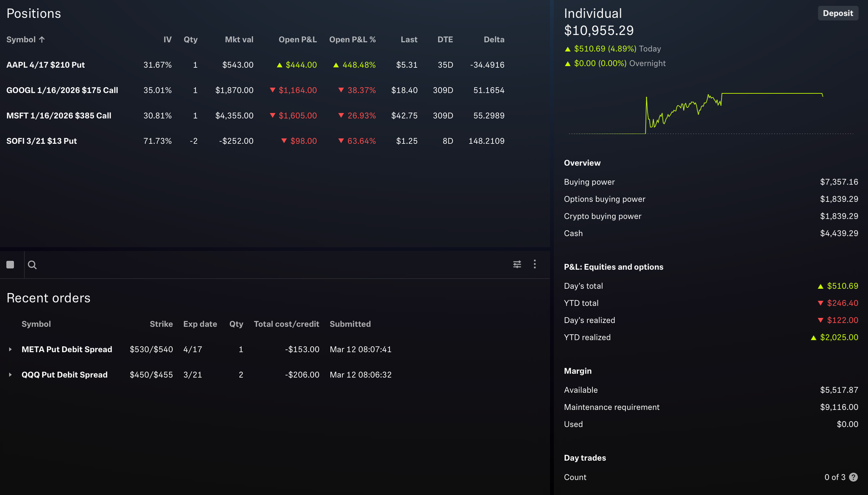This screenshot has width=868, height=495.
Task: Sort positions by Mkt val column
Action: [x=239, y=40]
